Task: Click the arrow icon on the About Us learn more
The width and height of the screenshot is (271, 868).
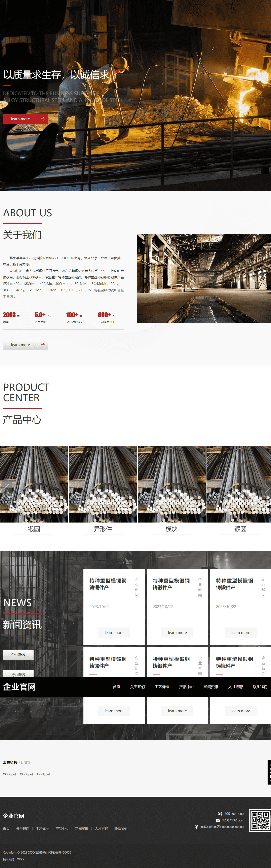Action: click(43, 345)
